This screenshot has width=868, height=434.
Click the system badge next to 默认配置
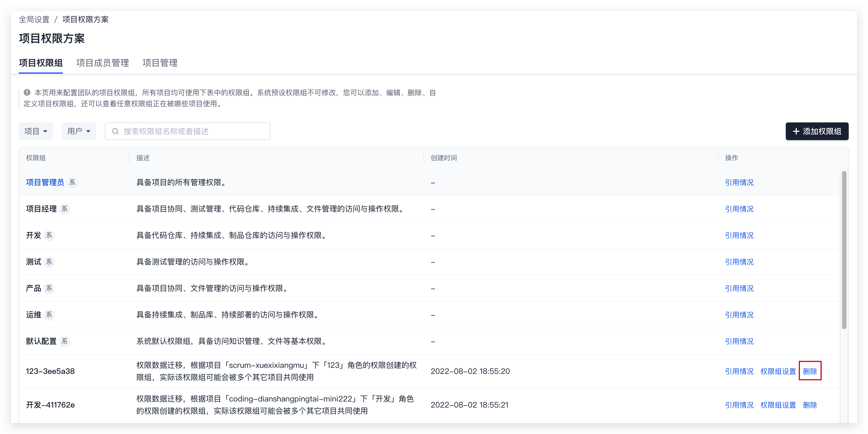pos(64,341)
